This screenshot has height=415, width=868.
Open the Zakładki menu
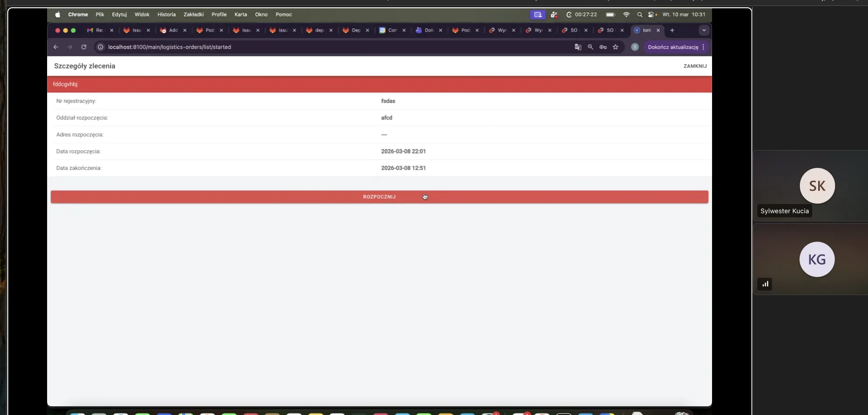pos(193,15)
